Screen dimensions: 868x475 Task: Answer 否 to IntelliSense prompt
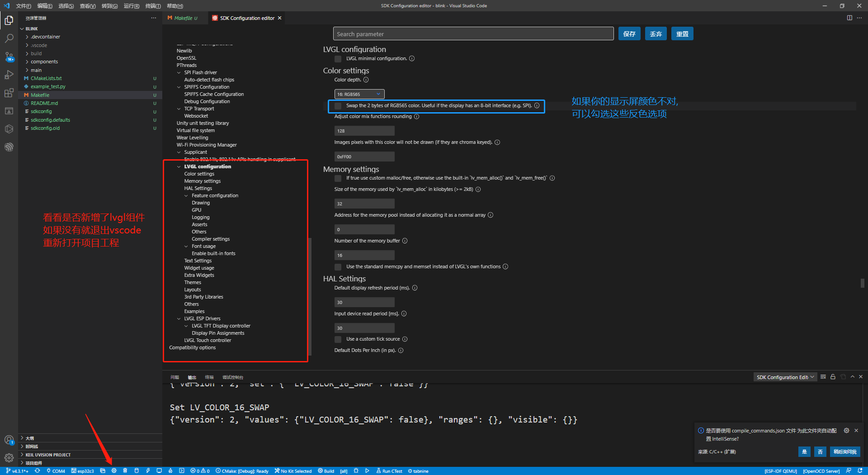pos(821,451)
